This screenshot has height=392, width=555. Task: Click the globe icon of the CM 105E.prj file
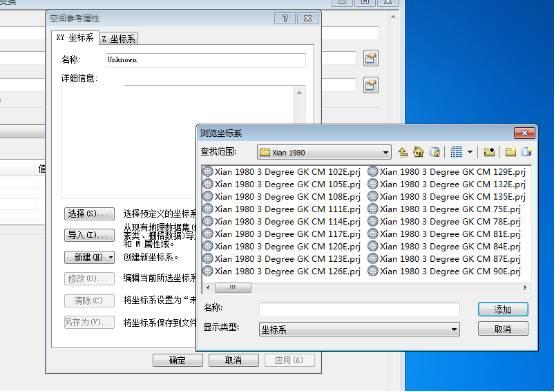click(207, 184)
